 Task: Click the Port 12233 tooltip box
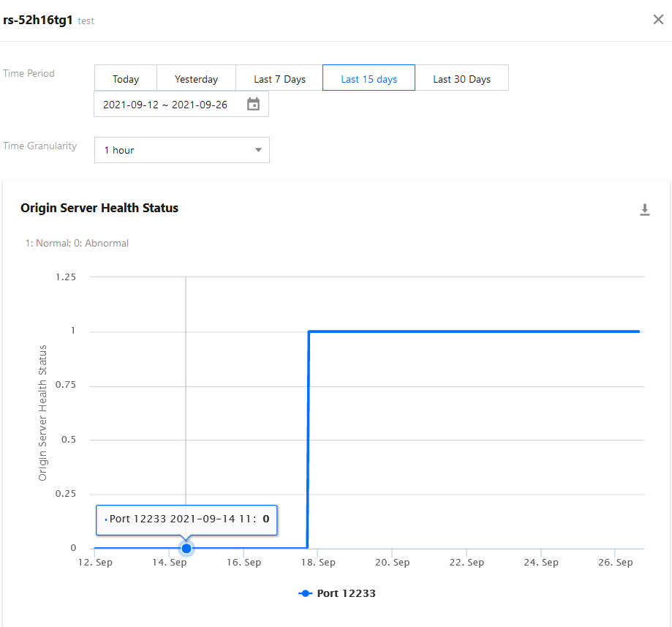pos(186,519)
